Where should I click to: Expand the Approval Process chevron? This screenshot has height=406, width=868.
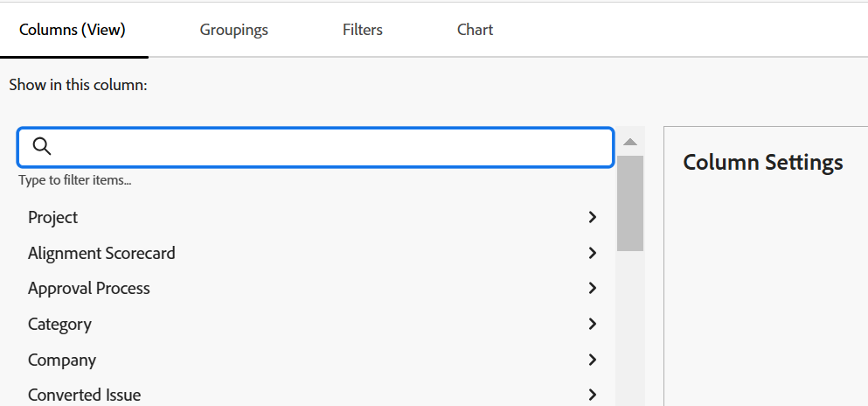(593, 288)
